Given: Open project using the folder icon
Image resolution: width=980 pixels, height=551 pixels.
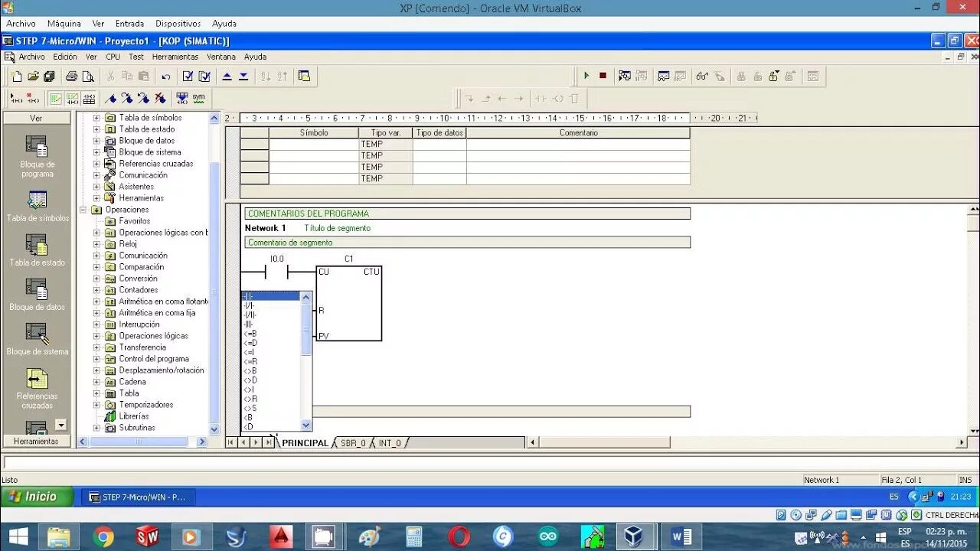Looking at the screenshot, I should tap(33, 77).
